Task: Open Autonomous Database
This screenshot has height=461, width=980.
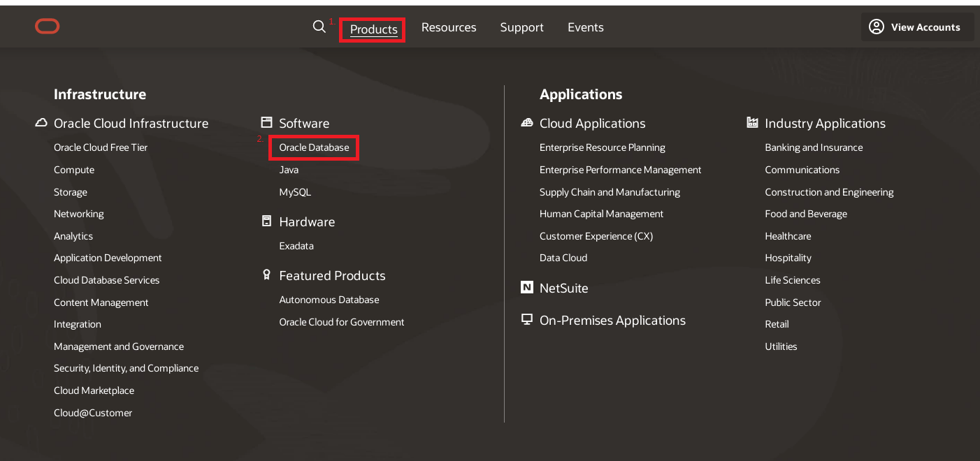Action: click(x=329, y=300)
